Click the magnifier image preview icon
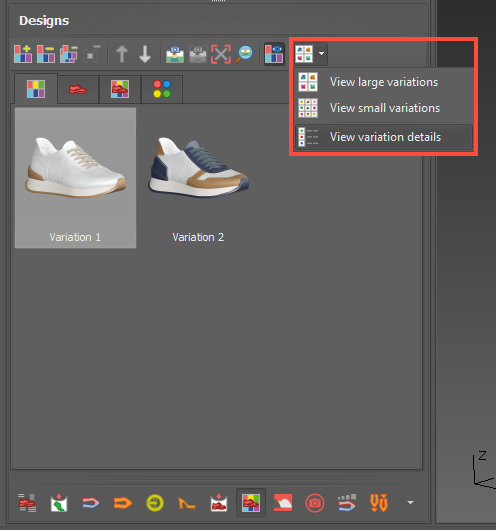 (x=244, y=54)
